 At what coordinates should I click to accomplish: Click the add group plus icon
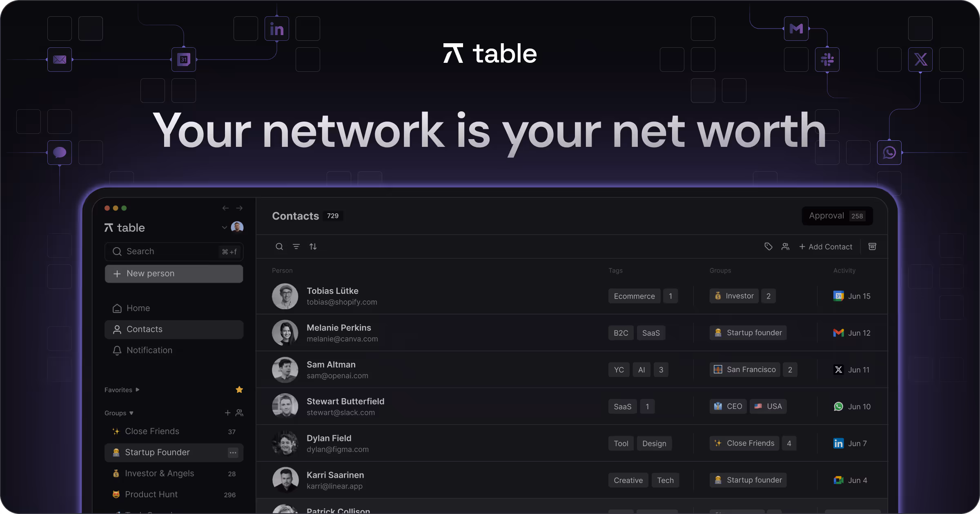(x=227, y=413)
